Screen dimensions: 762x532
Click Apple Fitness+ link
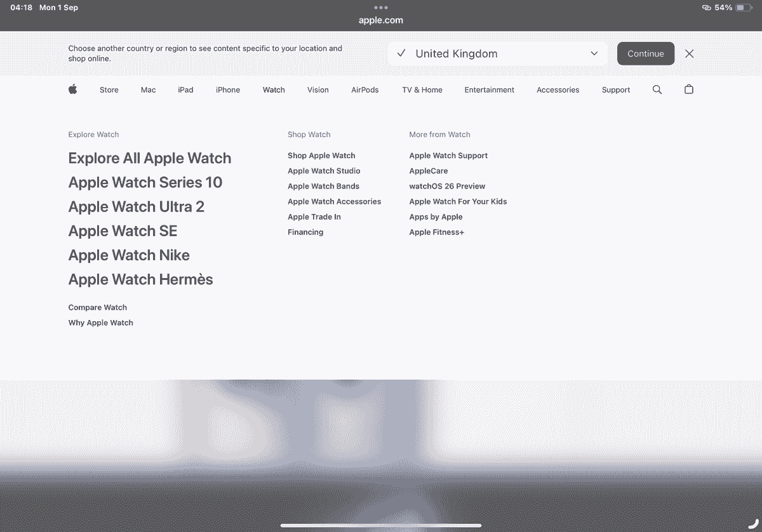pyautogui.click(x=437, y=232)
